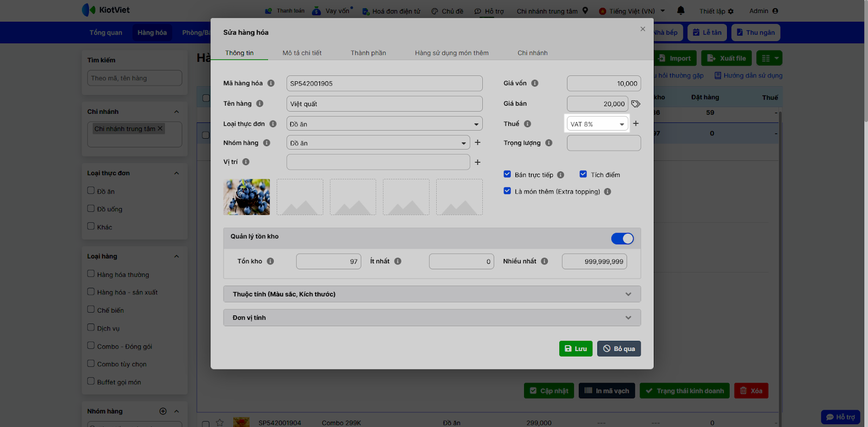868x427 pixels.
Task: Click info icon beside Loại thực đơn
Action: [x=273, y=124]
